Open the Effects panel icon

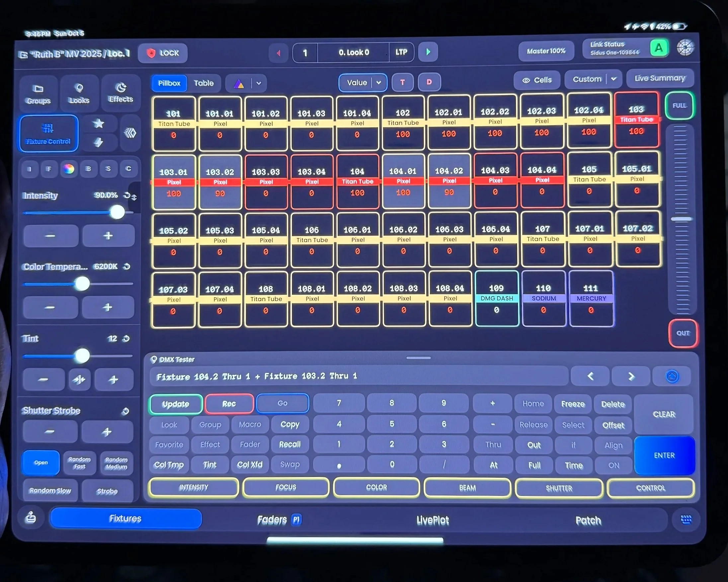coord(121,93)
